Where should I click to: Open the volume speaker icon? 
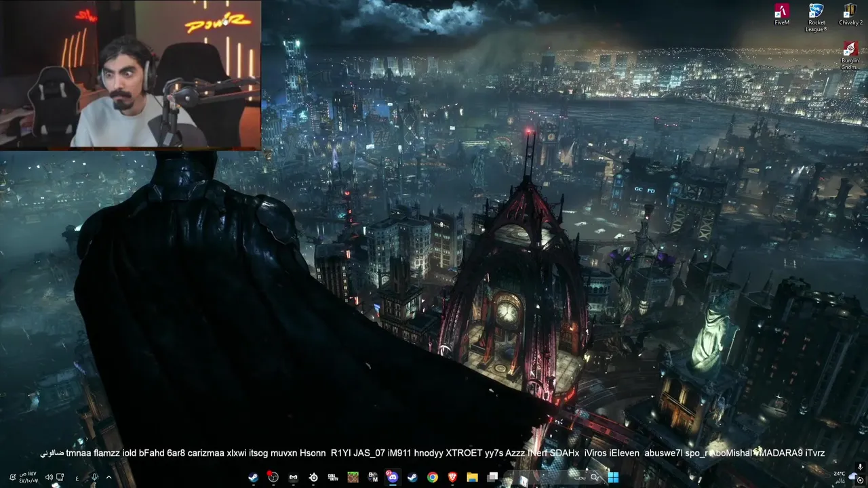click(x=49, y=477)
